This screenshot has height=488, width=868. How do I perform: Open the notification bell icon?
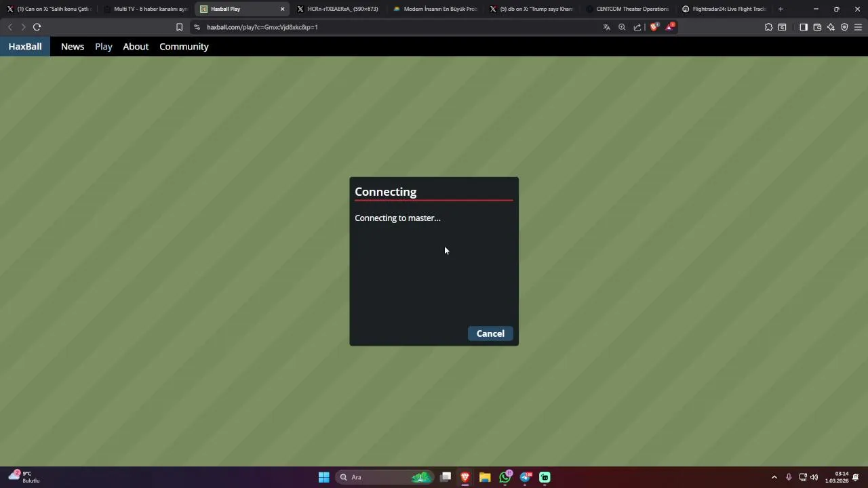pos(856,477)
